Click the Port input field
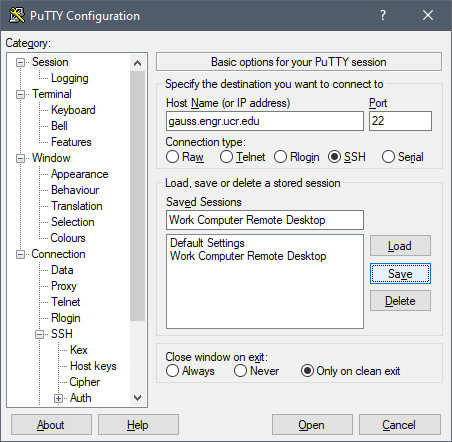Image resolution: width=452 pixels, height=442 pixels. click(x=400, y=121)
